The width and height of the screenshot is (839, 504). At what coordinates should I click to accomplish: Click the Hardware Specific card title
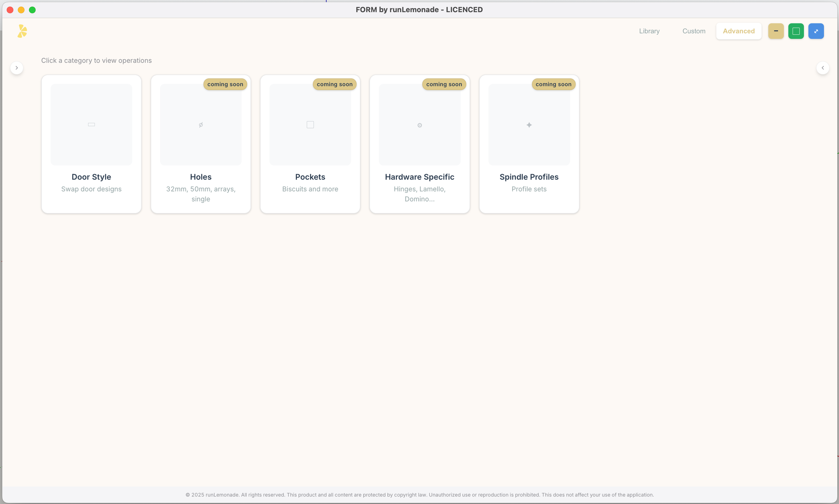(x=419, y=177)
